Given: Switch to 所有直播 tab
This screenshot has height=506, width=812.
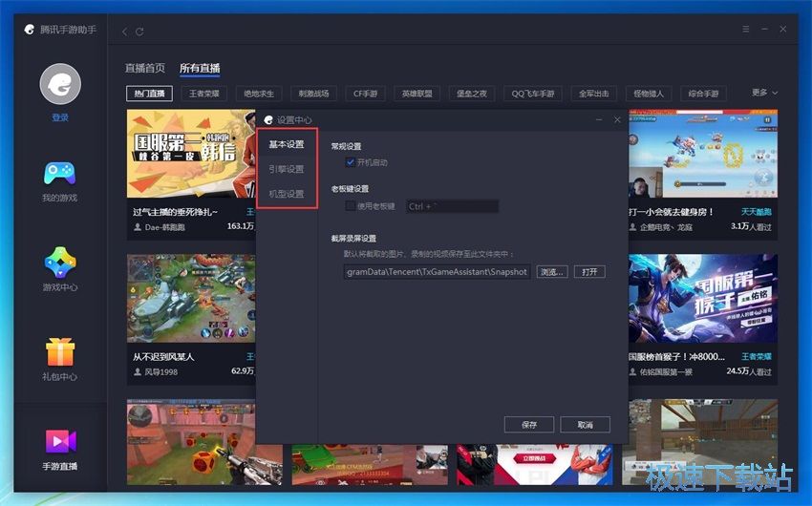Looking at the screenshot, I should point(200,68).
